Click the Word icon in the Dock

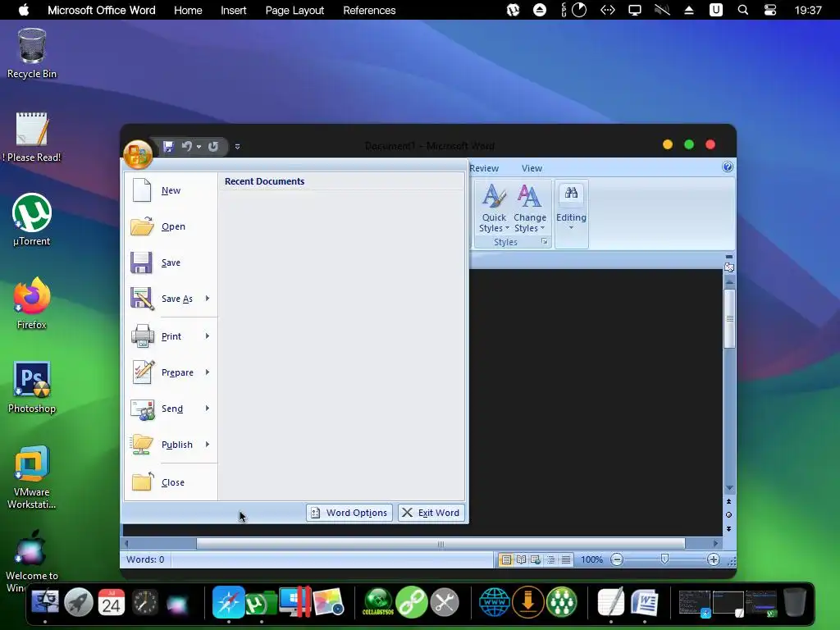(x=645, y=602)
